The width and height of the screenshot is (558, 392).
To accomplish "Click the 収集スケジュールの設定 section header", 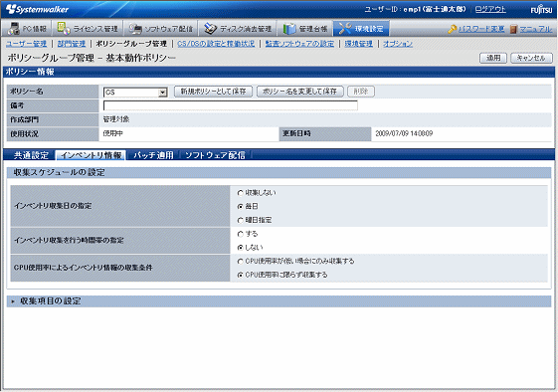I will (279, 172).
